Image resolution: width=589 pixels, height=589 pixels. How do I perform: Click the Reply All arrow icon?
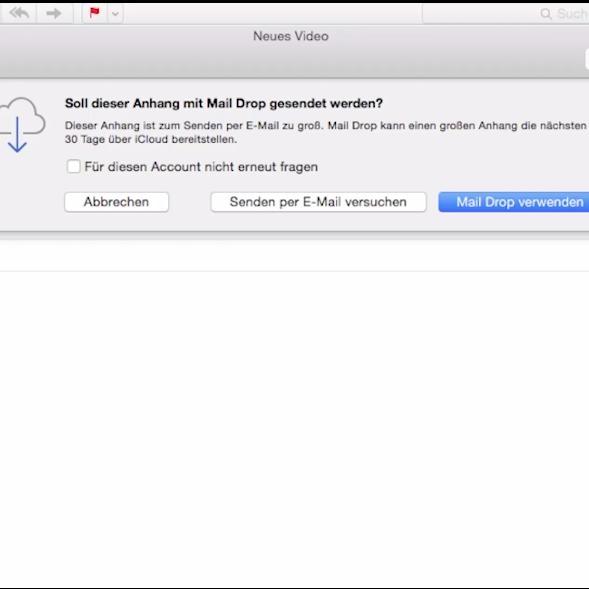[19, 14]
